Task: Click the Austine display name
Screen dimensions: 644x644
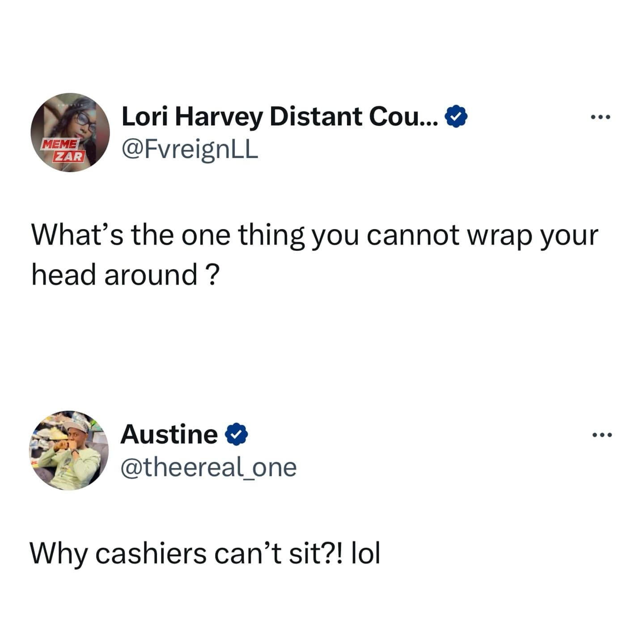Action: (x=169, y=434)
